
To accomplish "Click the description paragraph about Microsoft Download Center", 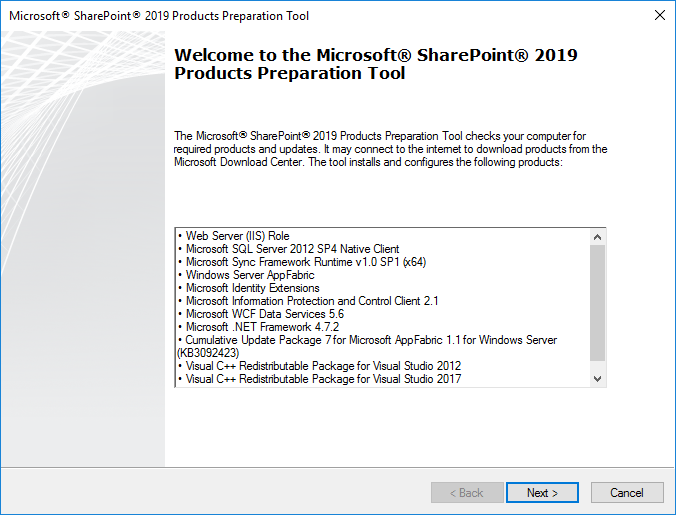I will pyautogui.click(x=391, y=149).
